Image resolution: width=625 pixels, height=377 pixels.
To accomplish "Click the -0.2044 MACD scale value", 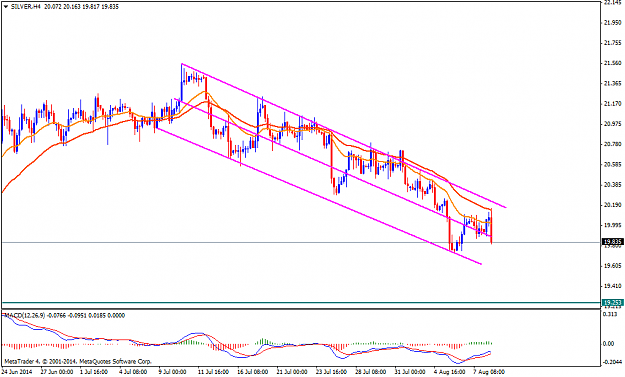I will (x=613, y=362).
